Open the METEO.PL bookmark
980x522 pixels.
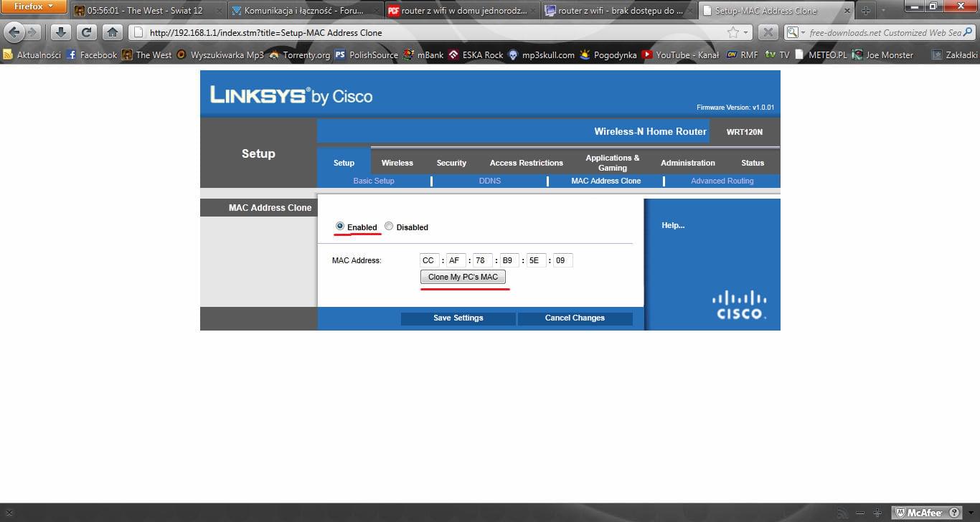[x=821, y=54]
